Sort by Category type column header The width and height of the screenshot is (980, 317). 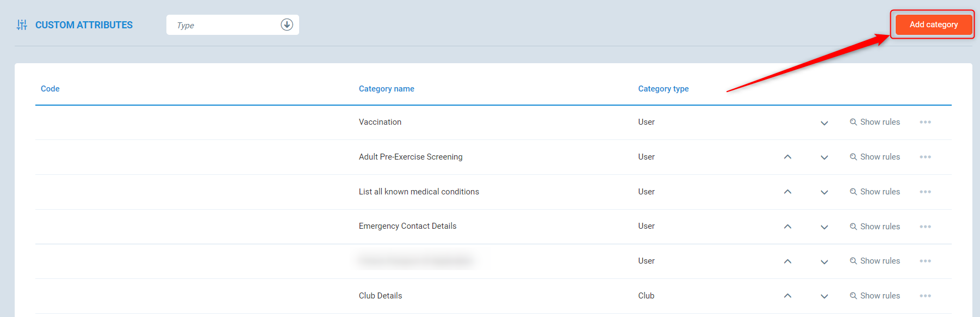point(663,89)
